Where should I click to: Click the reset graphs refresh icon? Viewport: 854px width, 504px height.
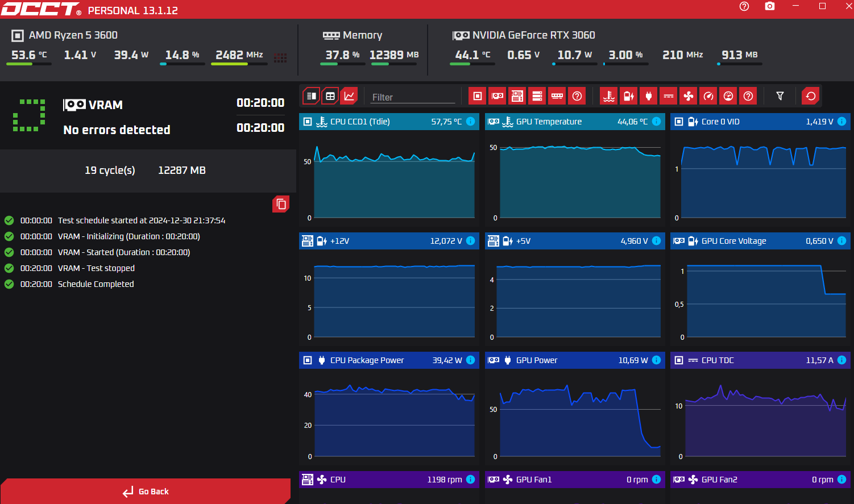coord(811,96)
